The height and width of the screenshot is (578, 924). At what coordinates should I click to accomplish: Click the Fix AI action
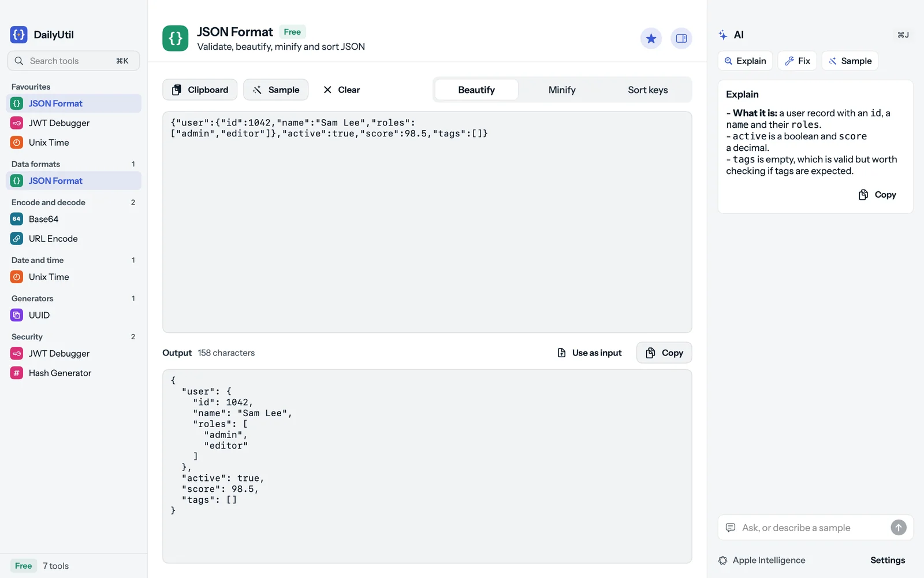(x=798, y=61)
